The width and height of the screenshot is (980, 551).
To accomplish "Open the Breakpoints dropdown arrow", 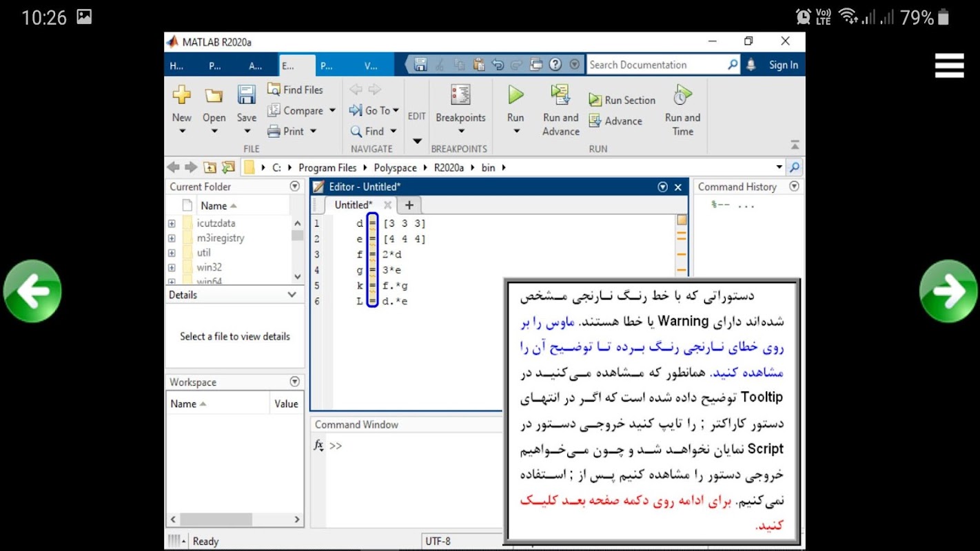I will pyautogui.click(x=461, y=131).
